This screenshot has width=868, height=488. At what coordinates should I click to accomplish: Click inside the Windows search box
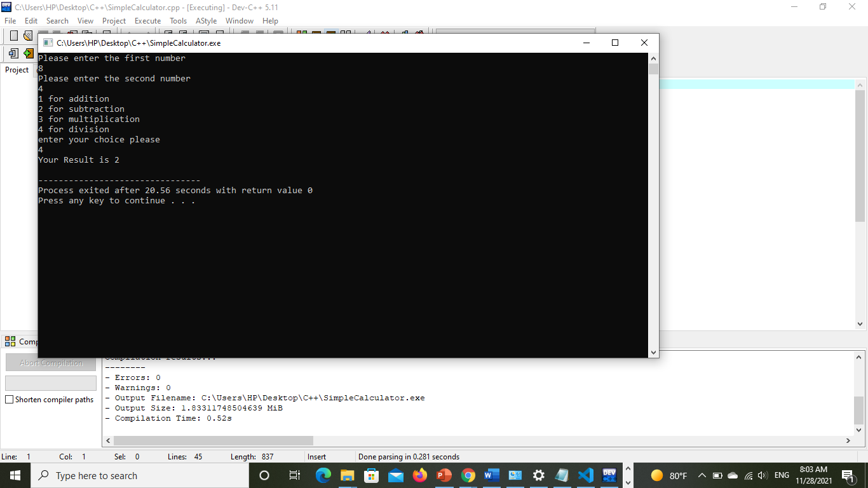click(x=140, y=475)
